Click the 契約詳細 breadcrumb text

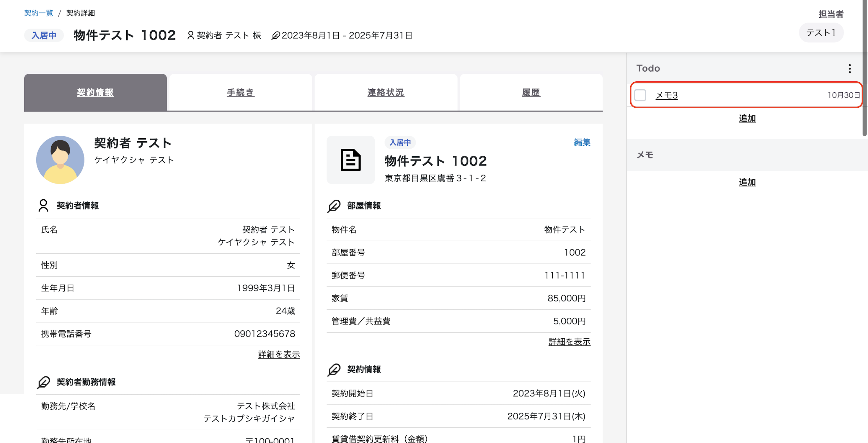pyautogui.click(x=81, y=13)
